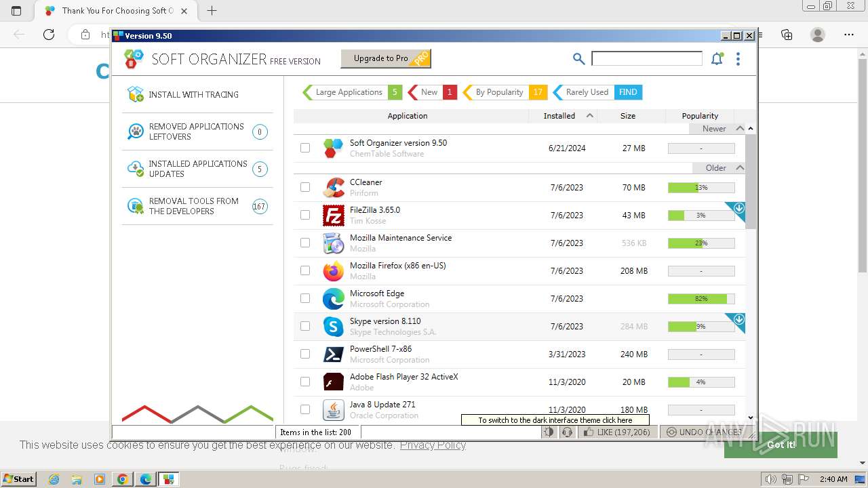
Task: Click the FileZilla app icon
Action: tap(333, 215)
